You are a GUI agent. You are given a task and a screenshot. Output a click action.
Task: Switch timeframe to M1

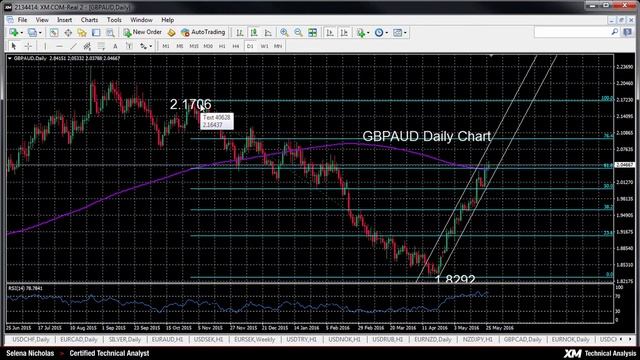click(166, 46)
